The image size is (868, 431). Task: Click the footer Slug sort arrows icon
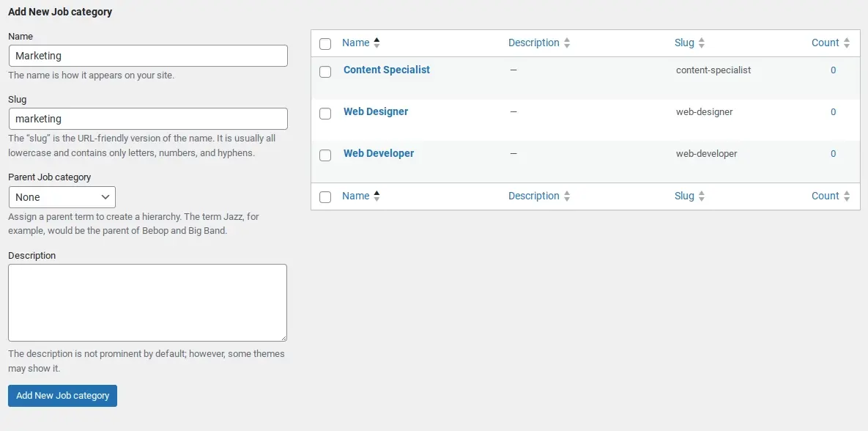(x=702, y=196)
